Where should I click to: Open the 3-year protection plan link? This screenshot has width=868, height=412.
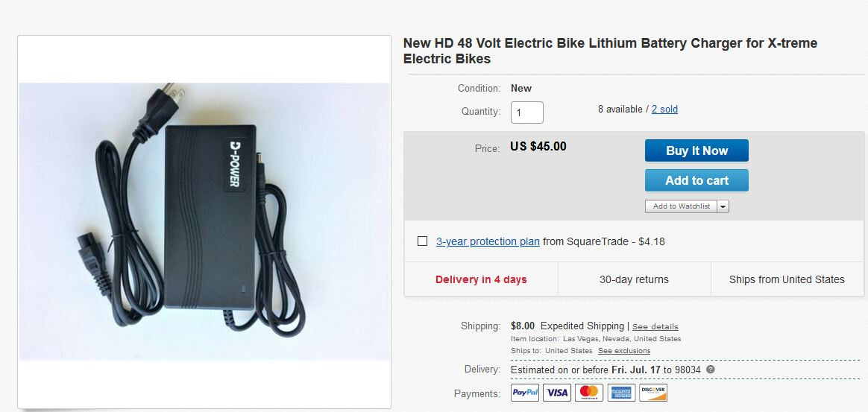click(x=488, y=241)
